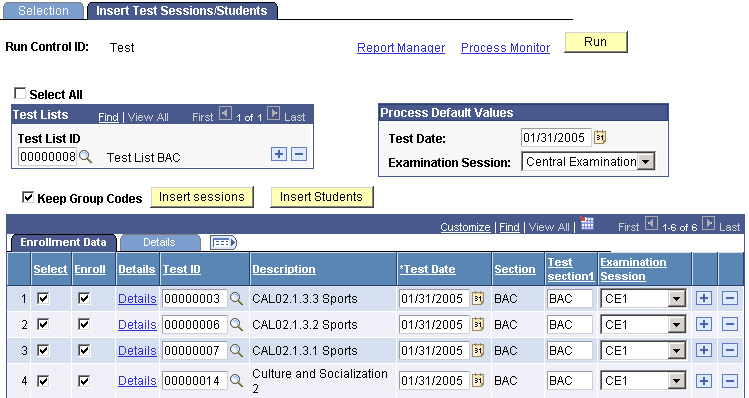
Task: Open calendar for CAL02.1.3.2 Sports test date
Action: (478, 324)
